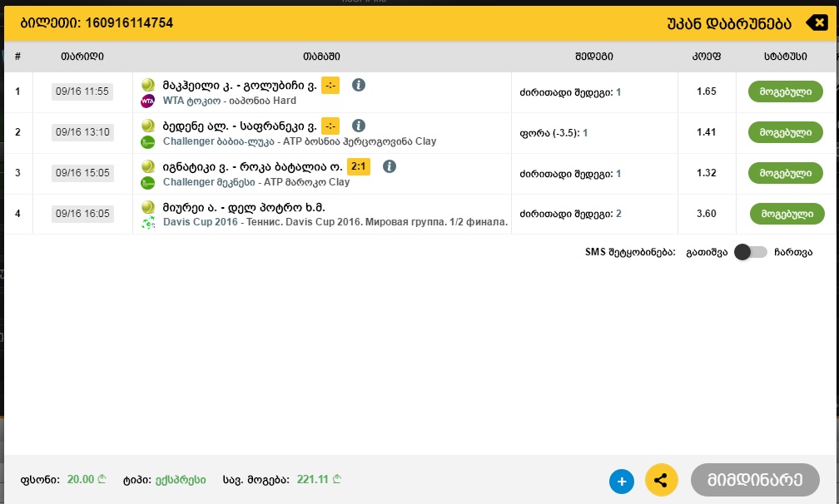Viewport: 839px width, 504px height.
Task: Click date 09/16 16:05
Action: coord(82,213)
